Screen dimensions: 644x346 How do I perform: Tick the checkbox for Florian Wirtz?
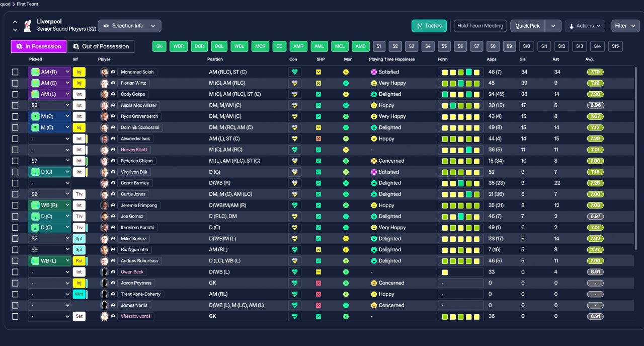pos(15,83)
